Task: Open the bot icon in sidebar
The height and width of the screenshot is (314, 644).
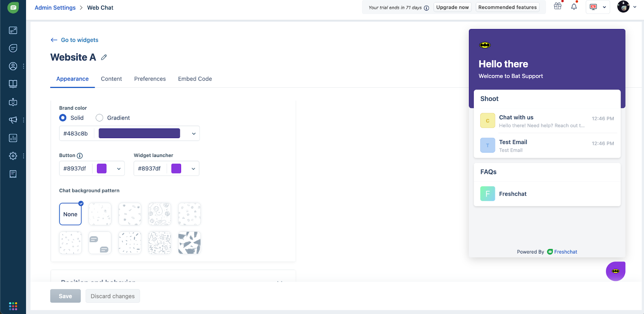Action: click(x=13, y=102)
